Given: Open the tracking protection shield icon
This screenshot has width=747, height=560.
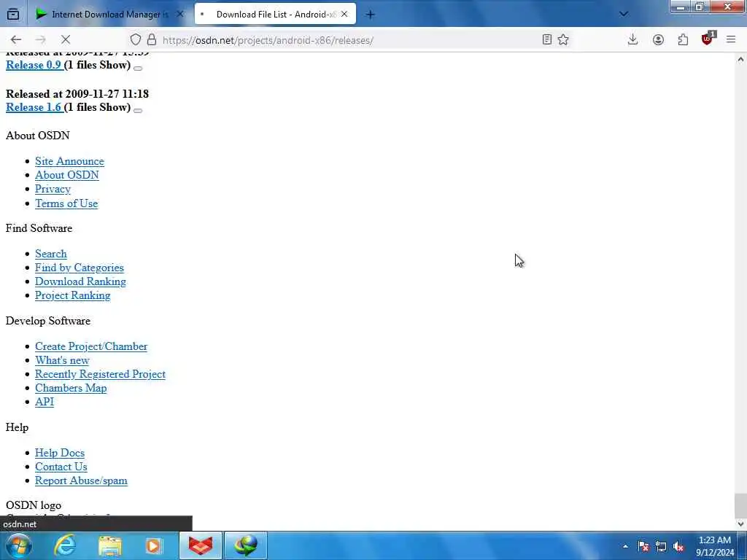Looking at the screenshot, I should click(136, 39).
